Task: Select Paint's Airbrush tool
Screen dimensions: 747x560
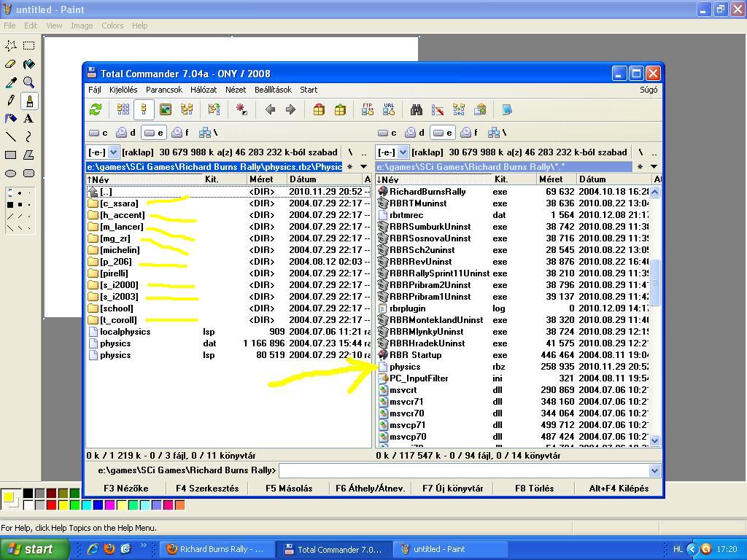Action: (10, 119)
